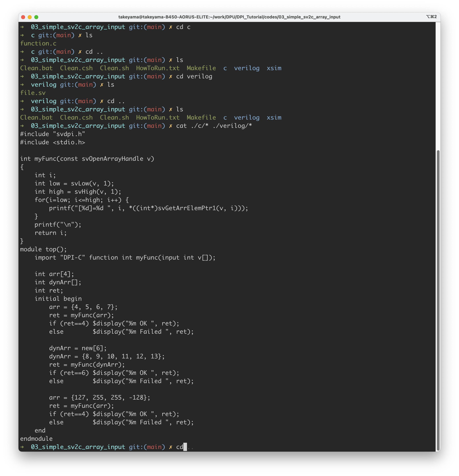Click 'HowToRun.txt' in the second ls listing
The height and width of the screenshot is (476, 459).
click(x=158, y=118)
